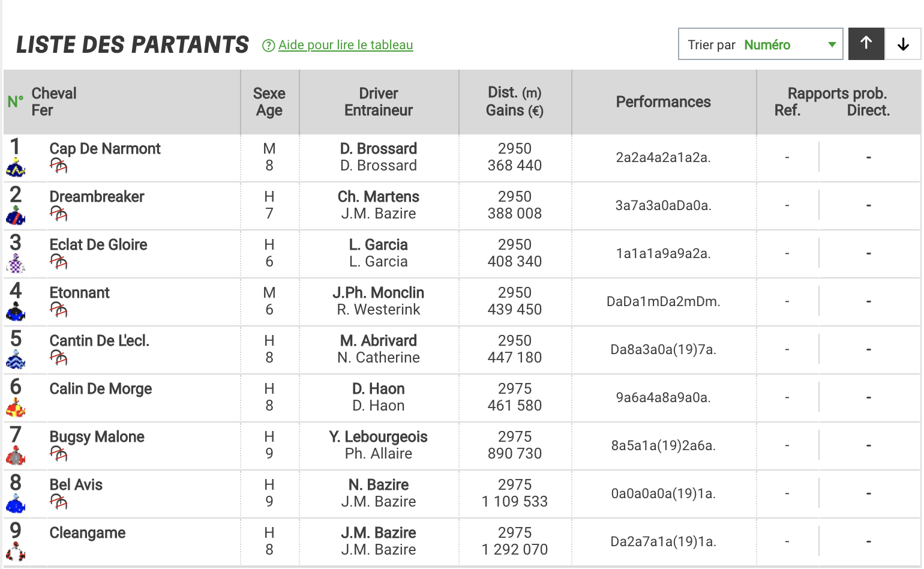Sort ascending with up arrow button
The image size is (924, 569).
[x=866, y=44]
